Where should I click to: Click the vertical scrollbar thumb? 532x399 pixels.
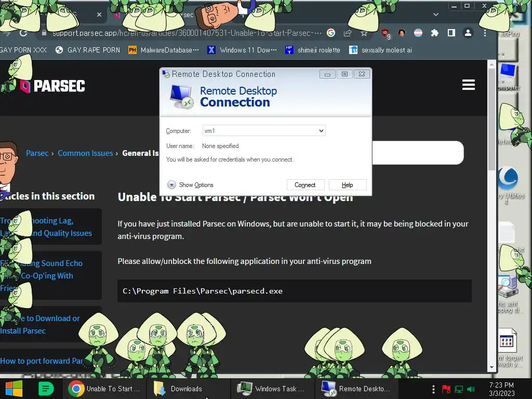coord(491,119)
